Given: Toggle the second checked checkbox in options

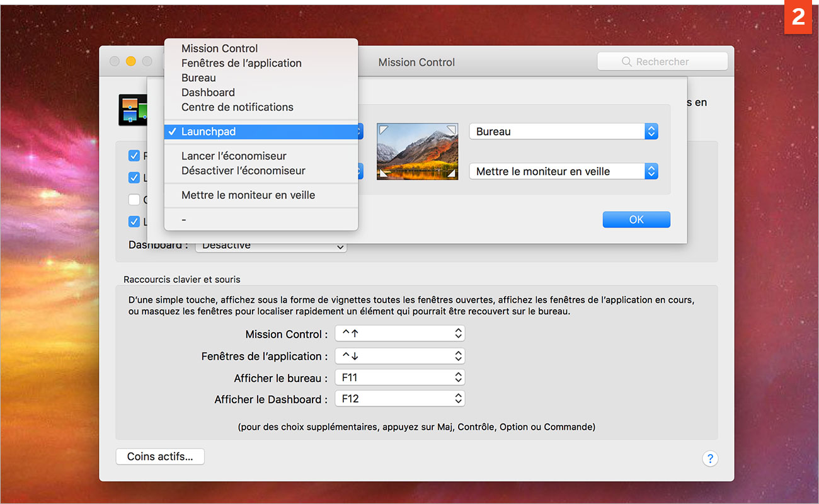Looking at the screenshot, I should coord(134,178).
